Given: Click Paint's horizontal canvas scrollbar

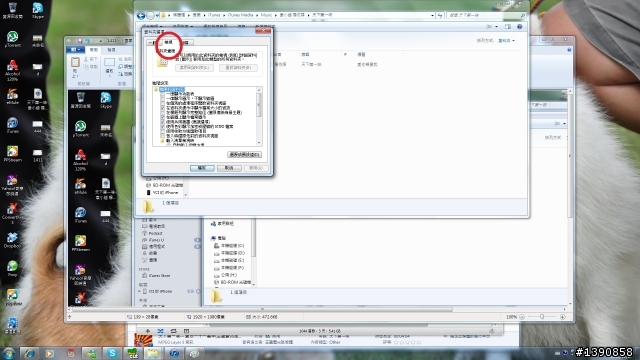Looking at the screenshot, I should coord(262,309).
